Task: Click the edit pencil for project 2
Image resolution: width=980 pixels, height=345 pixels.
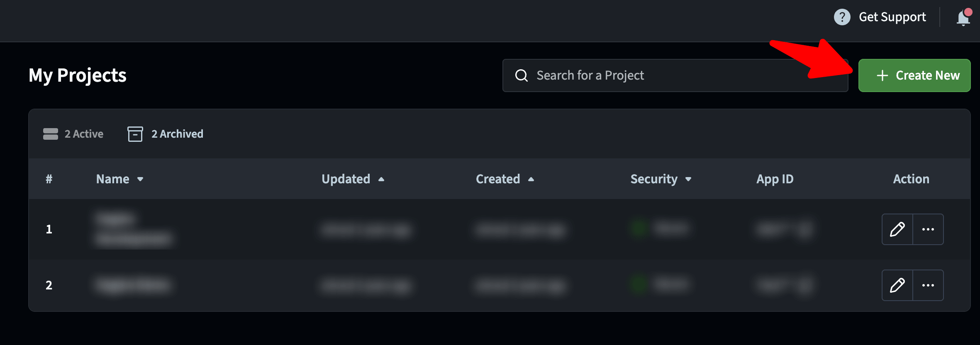Action: click(x=897, y=285)
